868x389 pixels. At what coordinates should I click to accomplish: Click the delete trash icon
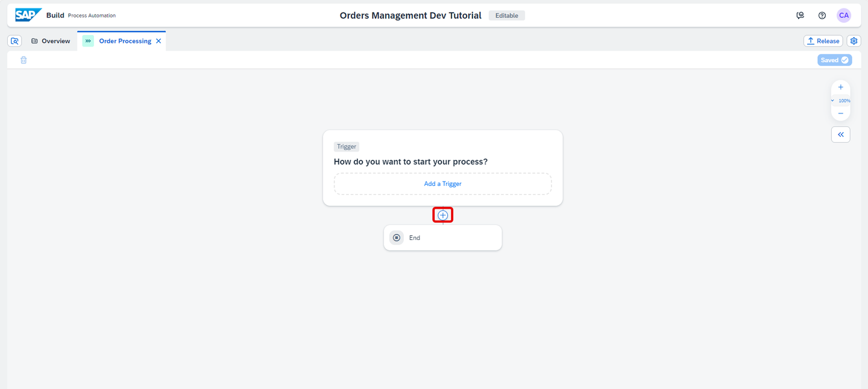(24, 60)
